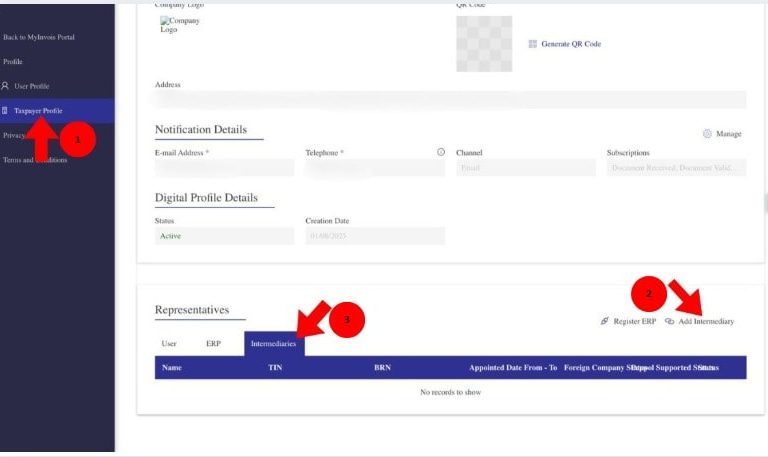Go Back to MyInvois Portal
Image resolution: width=768 pixels, height=457 pixels.
39,37
